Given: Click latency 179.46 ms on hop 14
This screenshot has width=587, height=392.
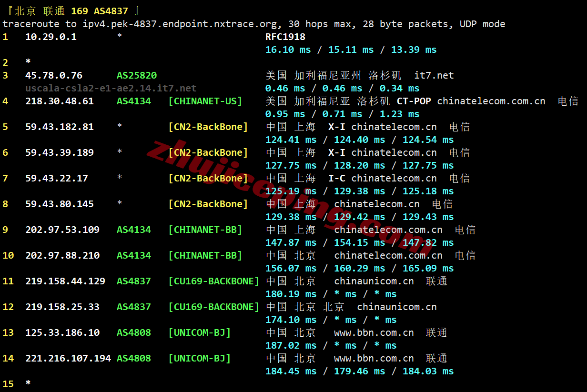Looking at the screenshot, I should tap(360, 371).
